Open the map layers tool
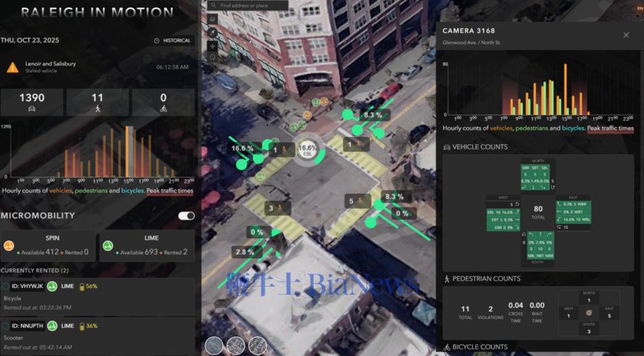The height and width of the screenshot is (356, 644). coord(213,19)
